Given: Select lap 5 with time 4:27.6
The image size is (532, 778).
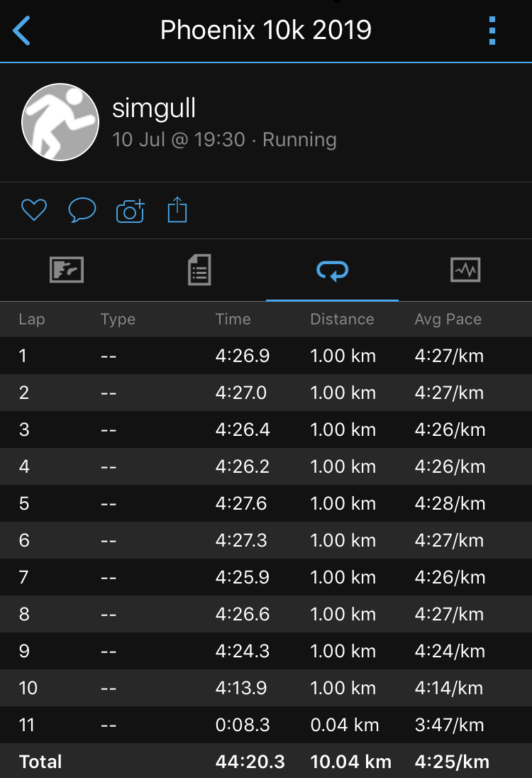Looking at the screenshot, I should 266,503.
